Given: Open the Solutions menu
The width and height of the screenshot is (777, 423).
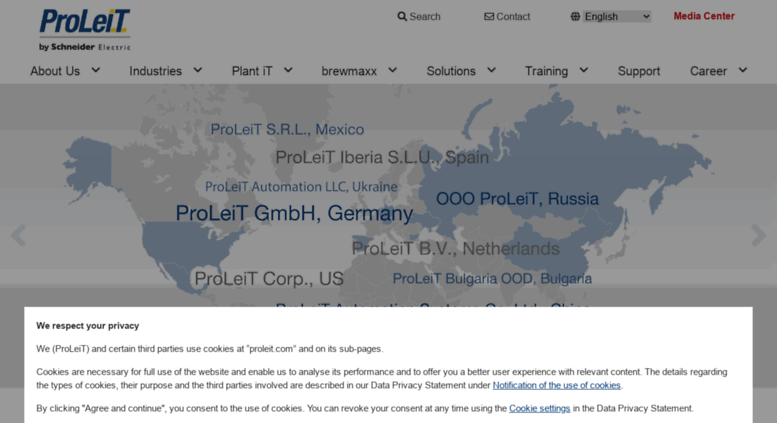Looking at the screenshot, I should (451, 71).
